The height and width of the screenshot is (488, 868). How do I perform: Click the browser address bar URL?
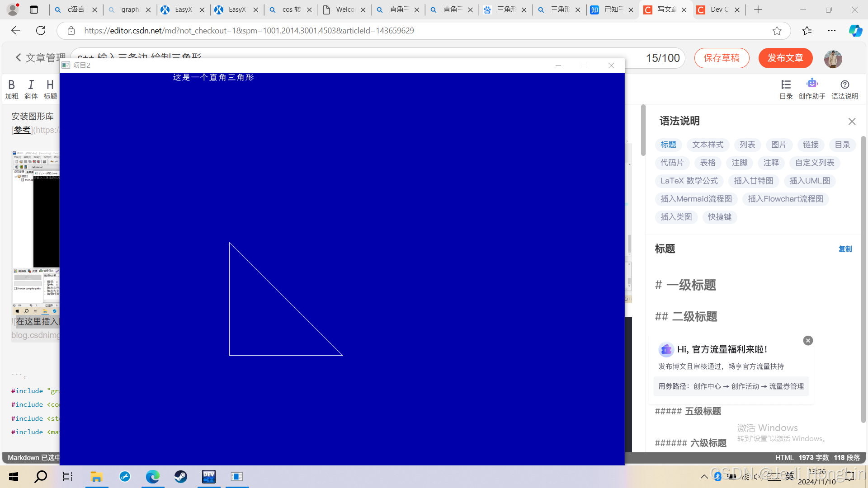(249, 31)
